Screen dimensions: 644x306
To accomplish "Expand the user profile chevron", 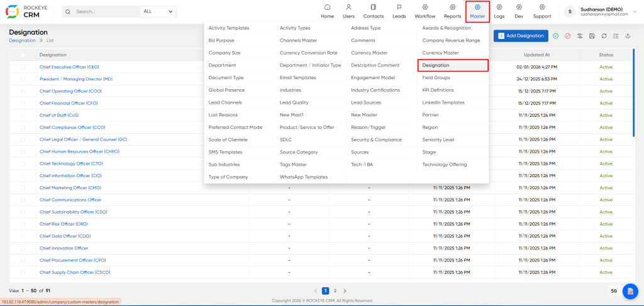I will tap(635, 11).
